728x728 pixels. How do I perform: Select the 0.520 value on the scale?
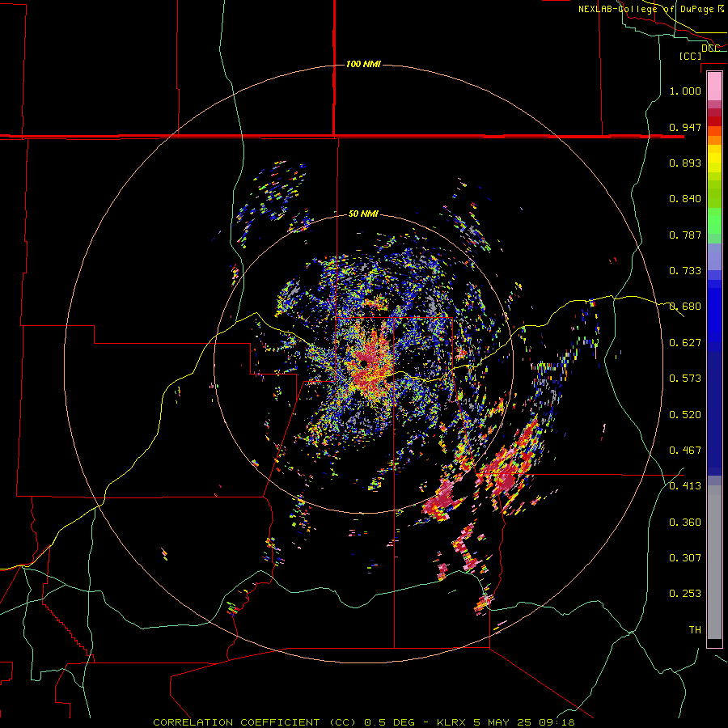[x=685, y=414]
